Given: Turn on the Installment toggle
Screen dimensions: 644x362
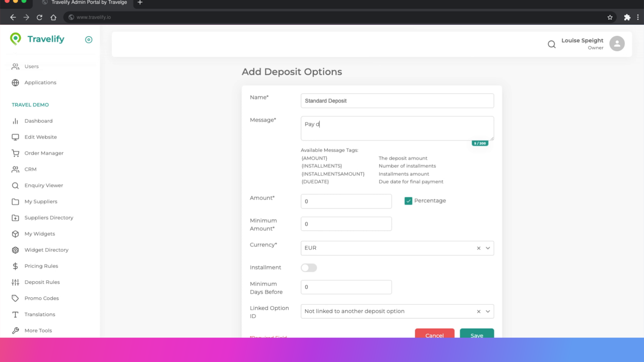Looking at the screenshot, I should pyautogui.click(x=309, y=267).
